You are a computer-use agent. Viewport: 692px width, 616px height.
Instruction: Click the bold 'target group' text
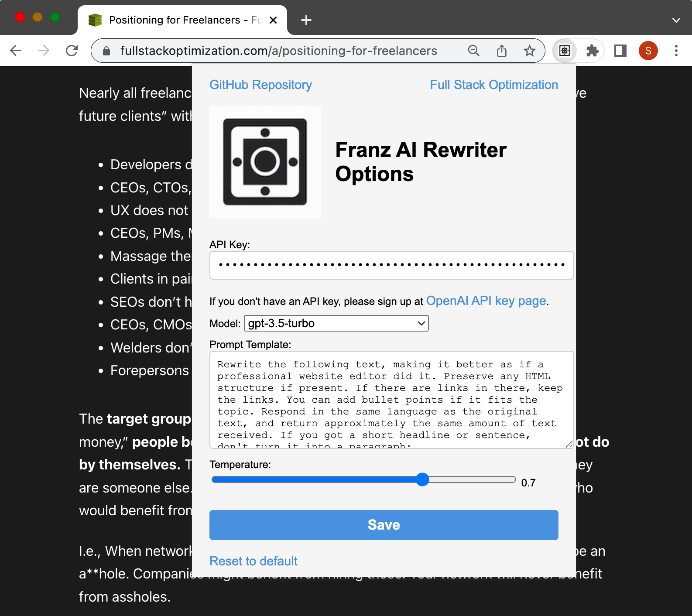(149, 419)
